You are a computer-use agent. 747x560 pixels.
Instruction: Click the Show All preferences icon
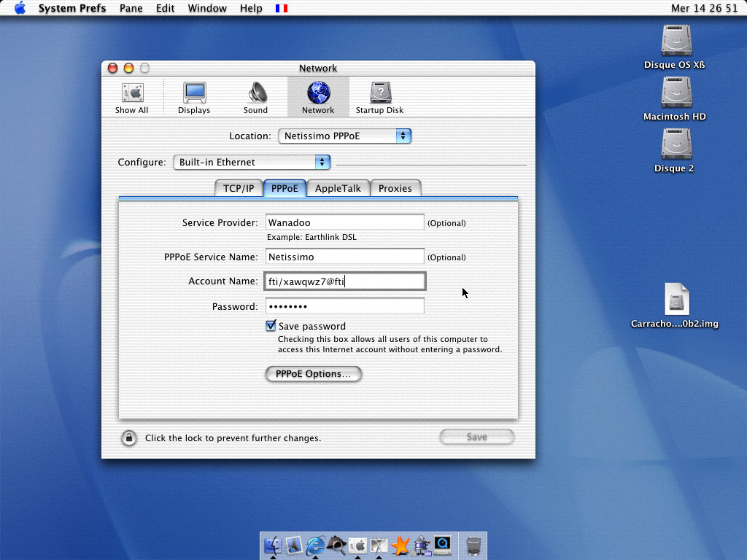(x=131, y=97)
